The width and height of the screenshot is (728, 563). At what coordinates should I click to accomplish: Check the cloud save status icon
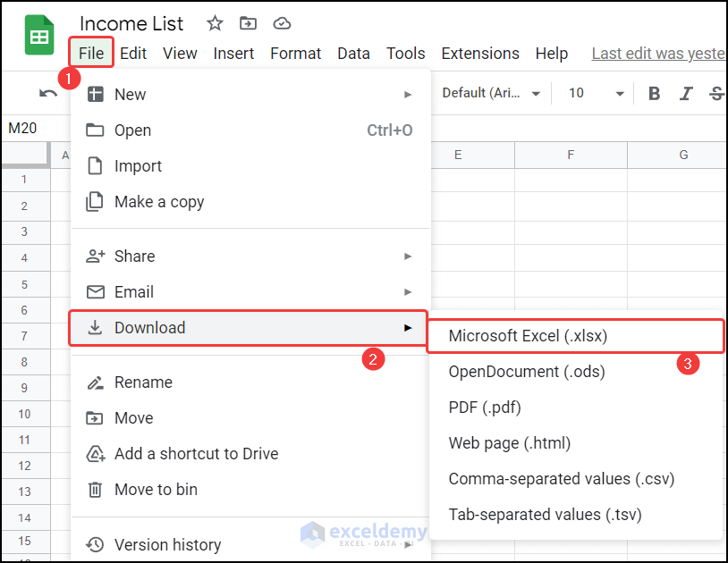[x=282, y=24]
